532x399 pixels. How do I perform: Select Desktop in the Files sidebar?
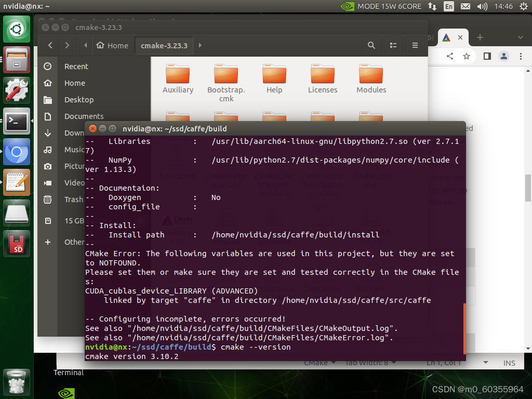click(79, 100)
